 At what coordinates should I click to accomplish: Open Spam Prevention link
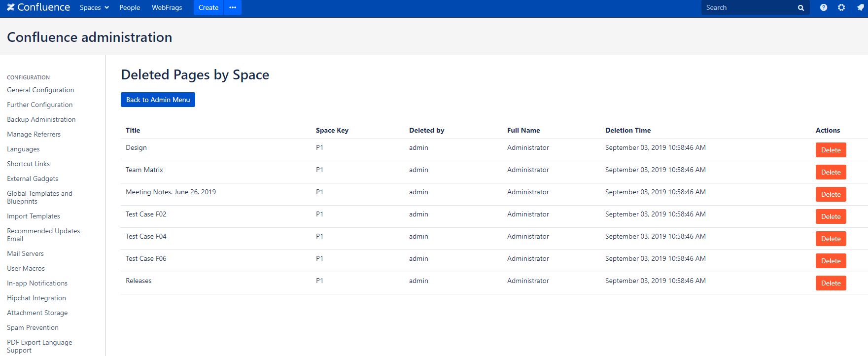(x=33, y=327)
